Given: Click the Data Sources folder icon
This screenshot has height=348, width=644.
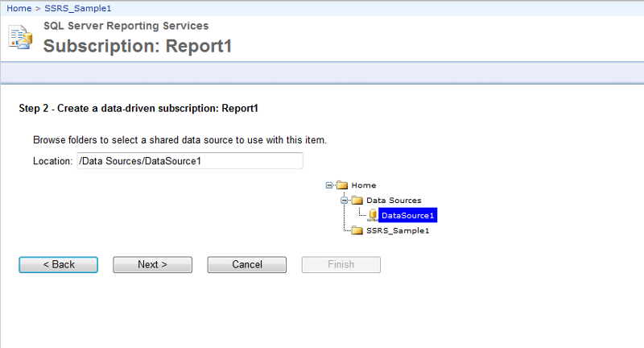Looking at the screenshot, I should pos(357,201).
